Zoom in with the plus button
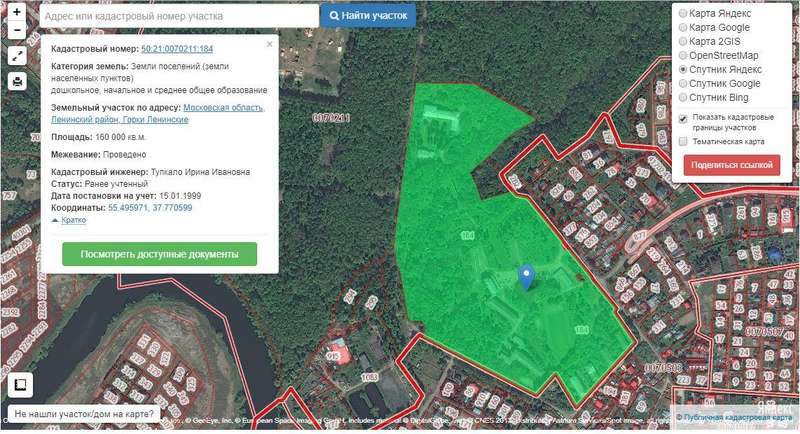The height and width of the screenshot is (434, 800). (17, 12)
